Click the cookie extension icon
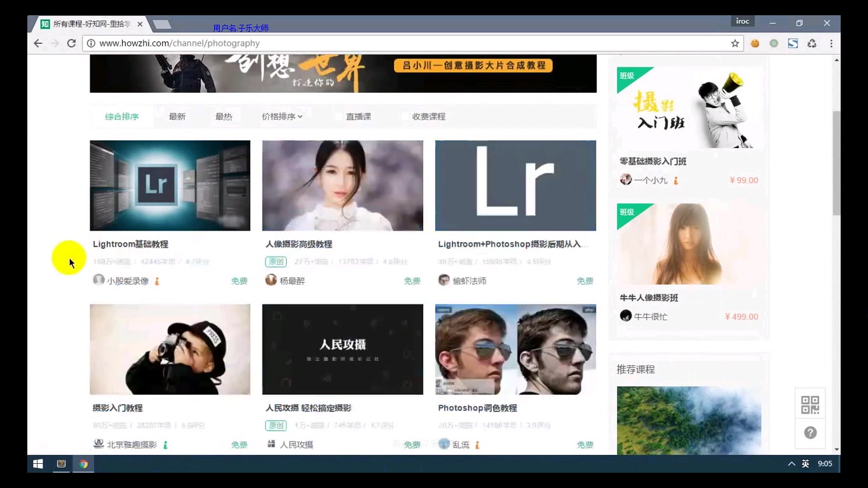The image size is (868, 488). (755, 43)
